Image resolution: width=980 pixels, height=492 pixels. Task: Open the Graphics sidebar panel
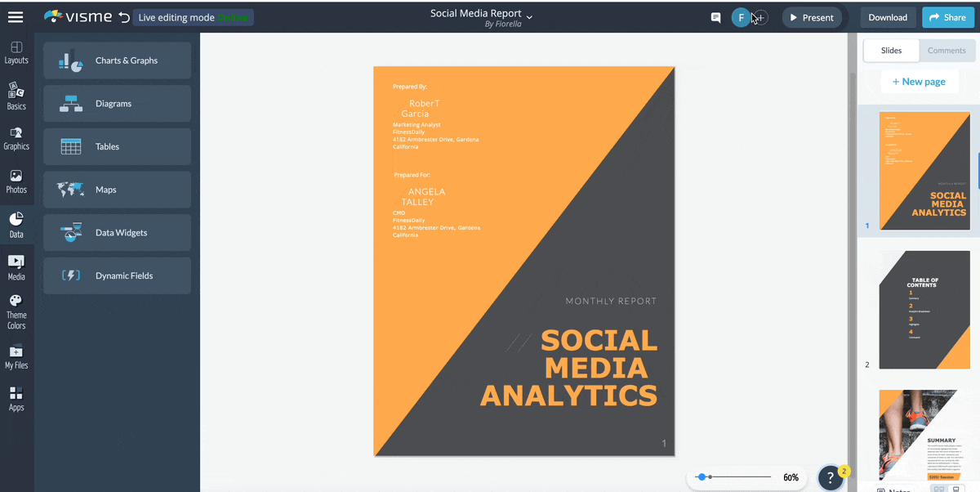coord(16,138)
